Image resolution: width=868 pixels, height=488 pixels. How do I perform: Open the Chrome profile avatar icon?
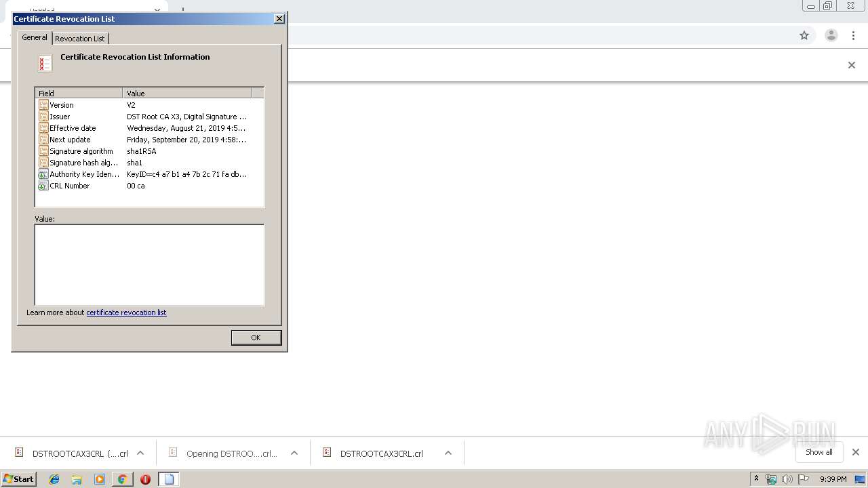(831, 35)
